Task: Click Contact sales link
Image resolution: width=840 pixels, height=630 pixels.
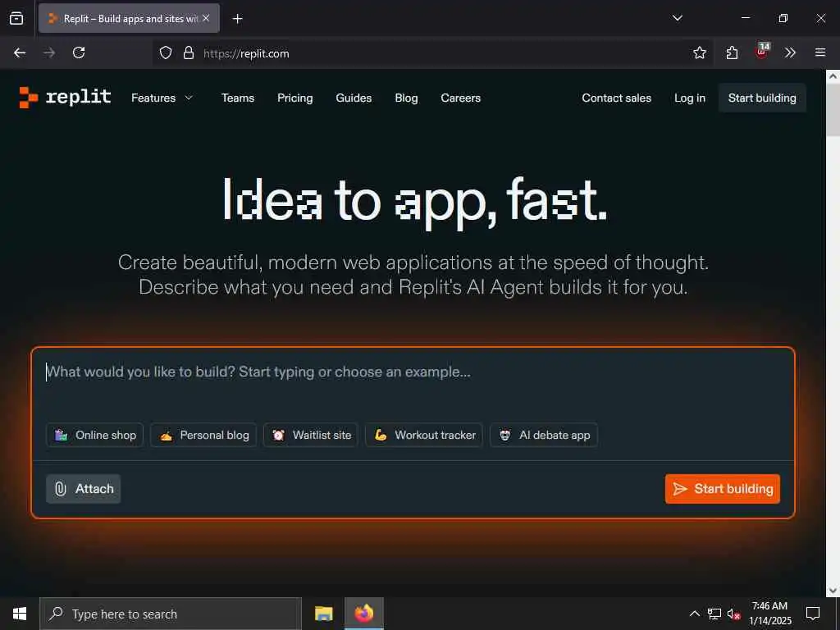Action: pos(617,98)
